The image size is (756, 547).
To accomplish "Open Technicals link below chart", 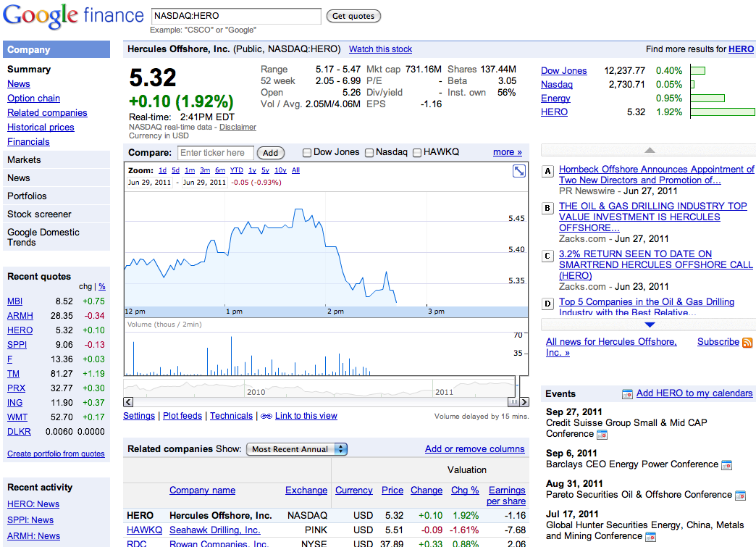I will [231, 416].
